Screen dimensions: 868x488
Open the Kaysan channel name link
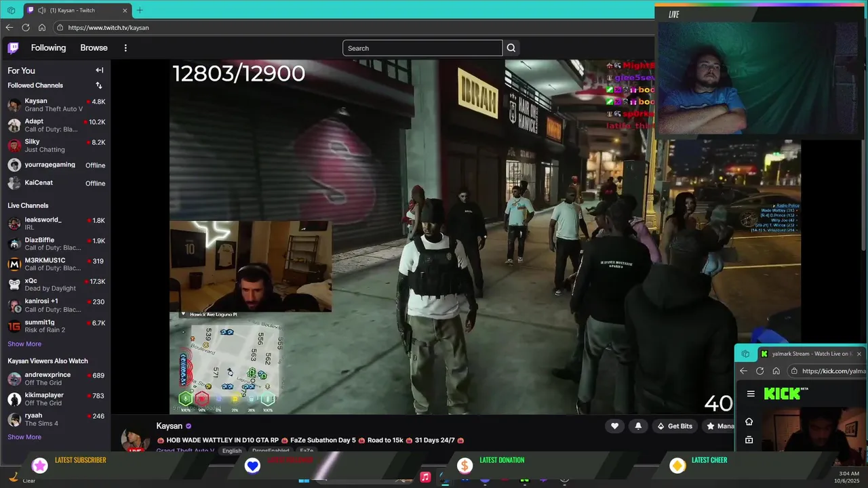tap(169, 426)
